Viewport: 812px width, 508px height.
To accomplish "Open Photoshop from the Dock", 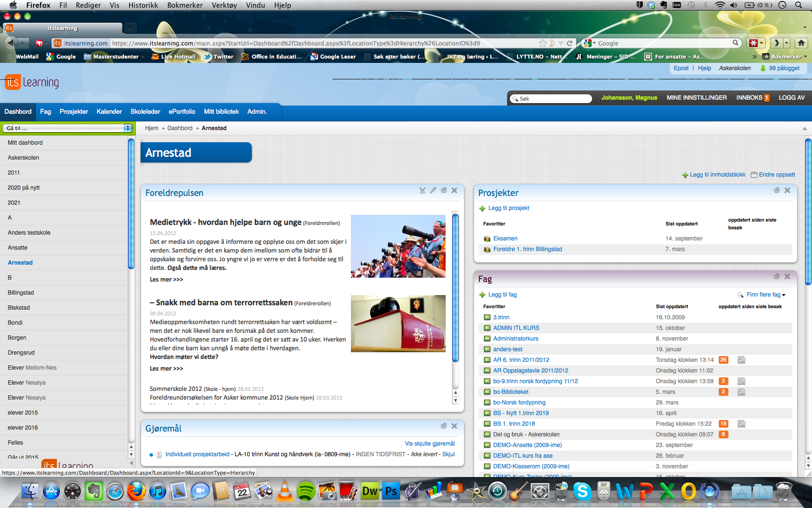I will point(391,492).
